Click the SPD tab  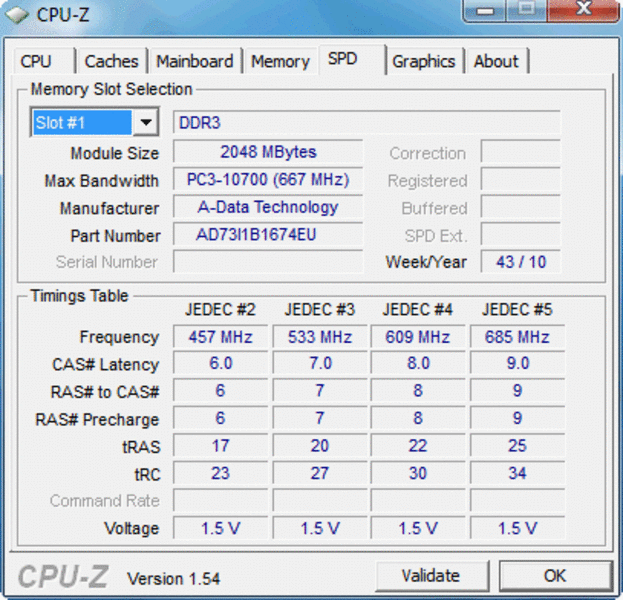click(351, 60)
